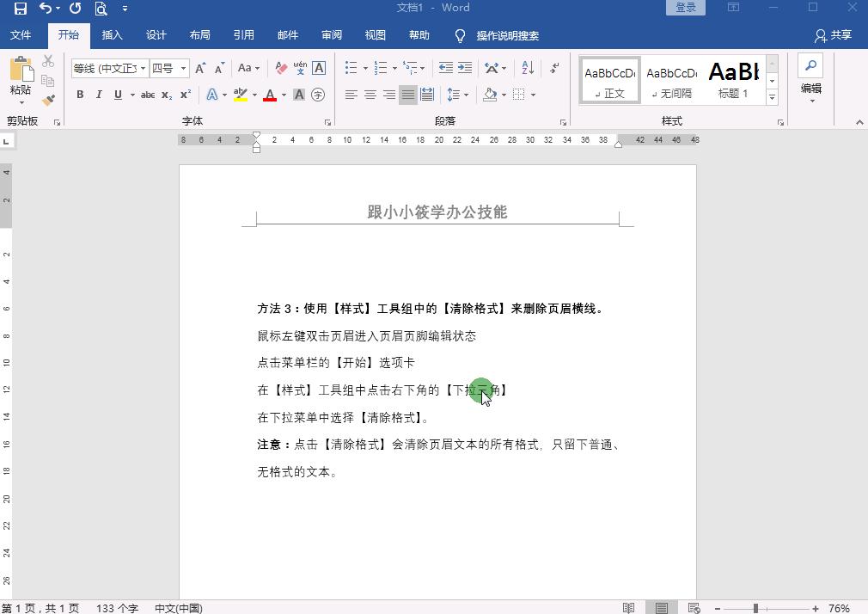Apply bold formatting to text
Screen dimensions: 868x614
pyautogui.click(x=79, y=95)
